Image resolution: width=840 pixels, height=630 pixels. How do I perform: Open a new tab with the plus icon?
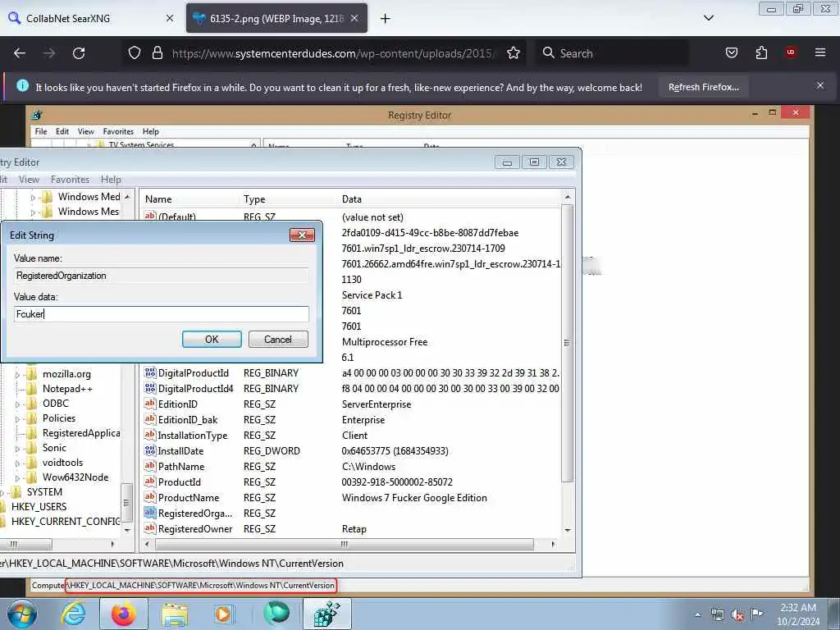pyautogui.click(x=386, y=19)
